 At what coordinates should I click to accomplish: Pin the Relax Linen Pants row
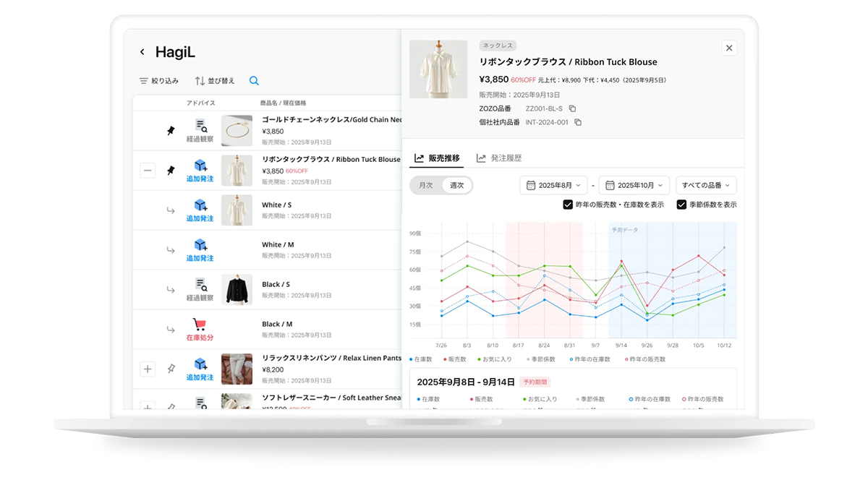click(171, 369)
